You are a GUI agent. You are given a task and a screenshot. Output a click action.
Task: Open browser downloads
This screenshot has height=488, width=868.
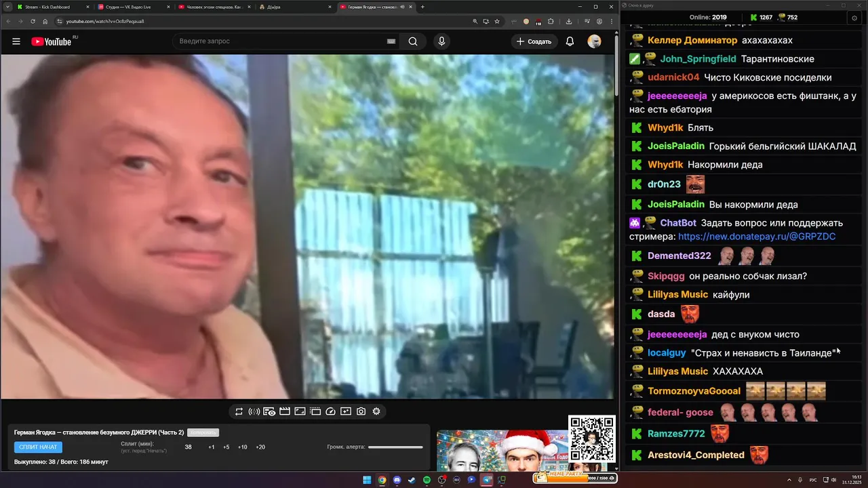[x=568, y=21]
